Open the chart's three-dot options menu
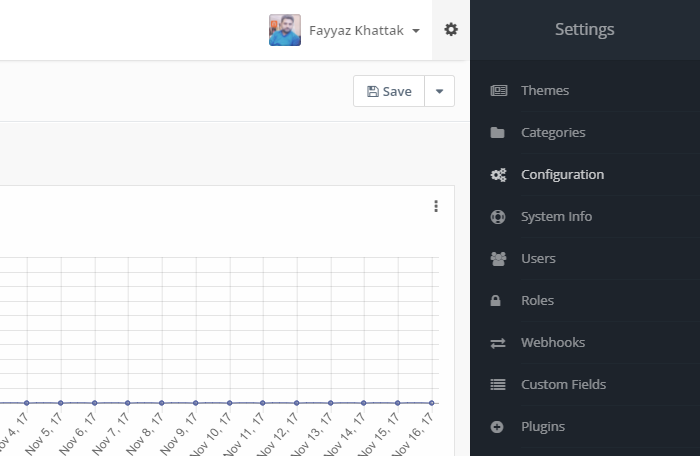Viewport: 700px width, 456px height. click(436, 206)
